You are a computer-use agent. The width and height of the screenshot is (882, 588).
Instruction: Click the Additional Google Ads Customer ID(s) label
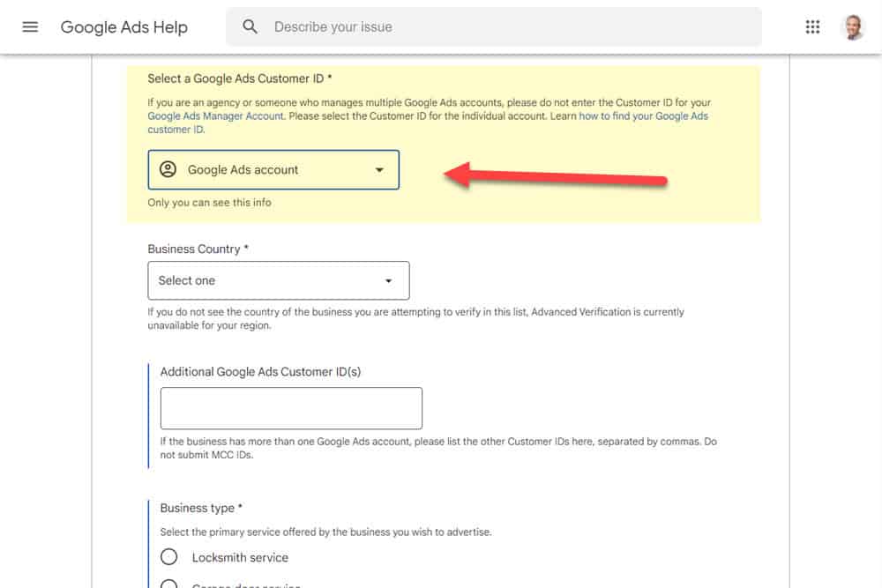click(x=260, y=371)
